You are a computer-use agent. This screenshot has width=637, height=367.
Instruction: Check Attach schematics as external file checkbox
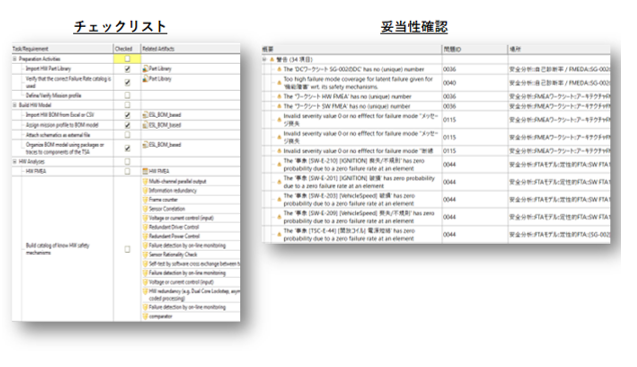[x=127, y=135]
